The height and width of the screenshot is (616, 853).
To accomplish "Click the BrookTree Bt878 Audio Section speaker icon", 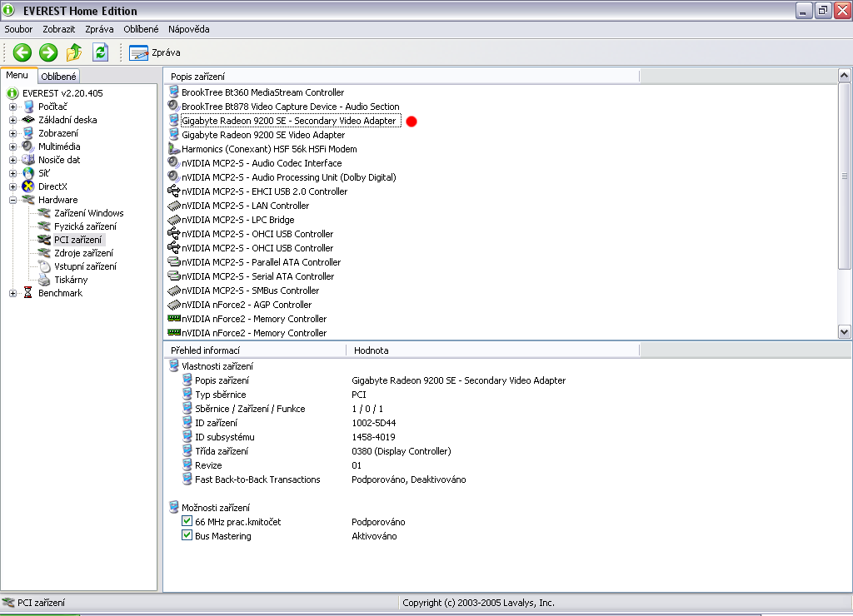I will pos(173,106).
